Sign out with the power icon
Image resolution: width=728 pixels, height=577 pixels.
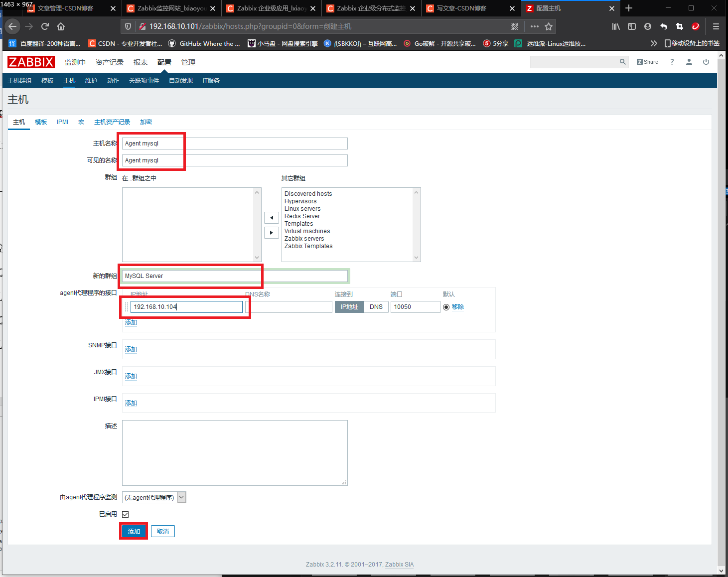[706, 62]
